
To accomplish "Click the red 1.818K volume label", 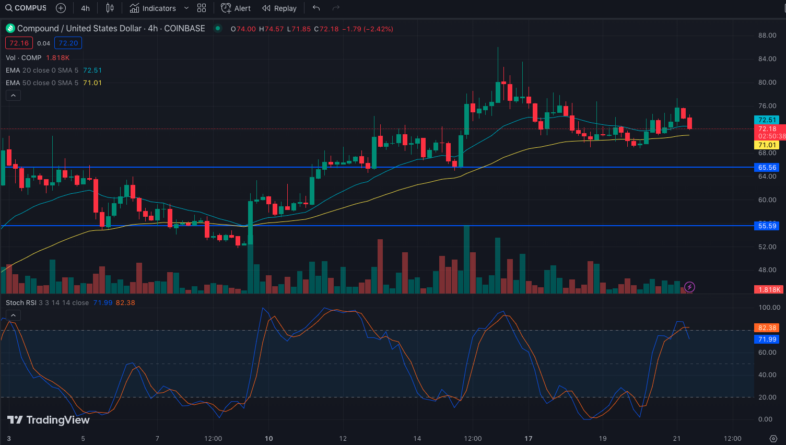I will pyautogui.click(x=768, y=289).
